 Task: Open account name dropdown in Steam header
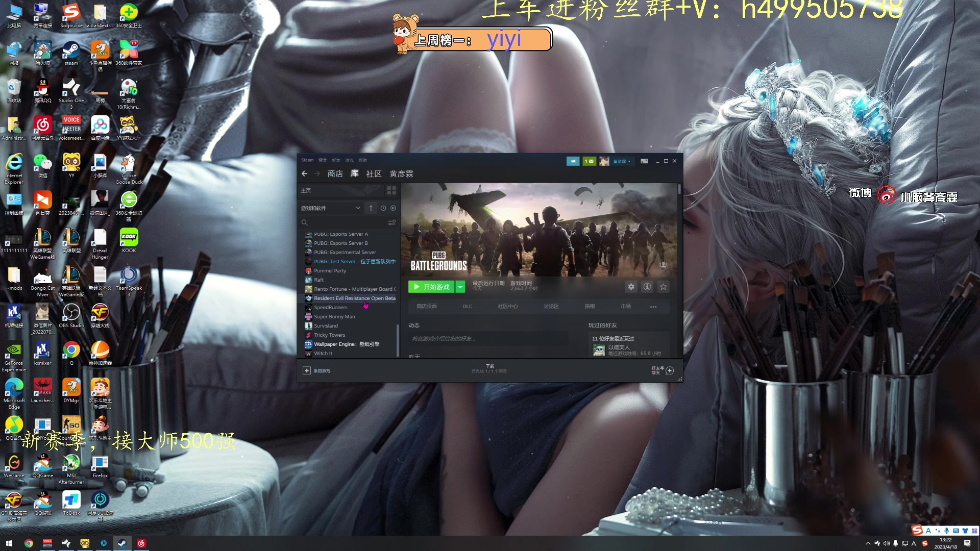(622, 161)
